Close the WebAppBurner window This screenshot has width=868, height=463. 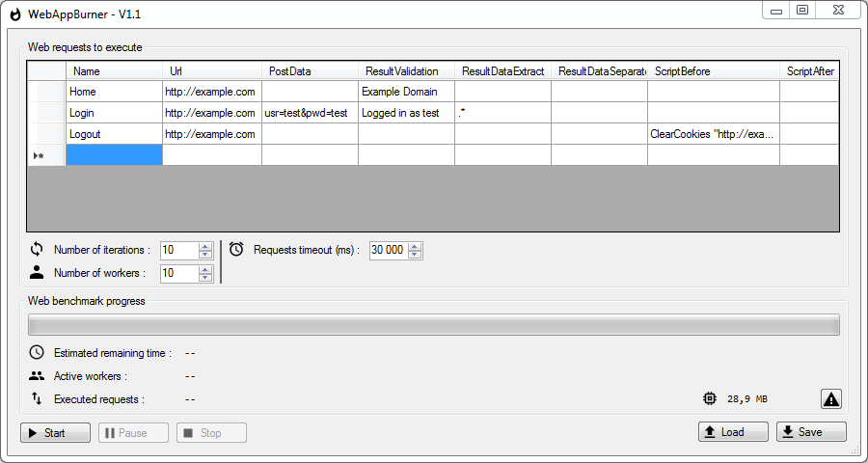pos(839,11)
